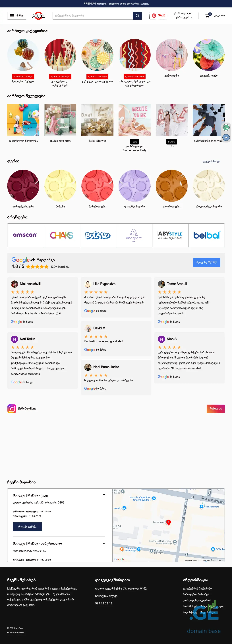This screenshot has height=644, width=232.
Task: Select the burgundy color circle
Action: point(23,186)
